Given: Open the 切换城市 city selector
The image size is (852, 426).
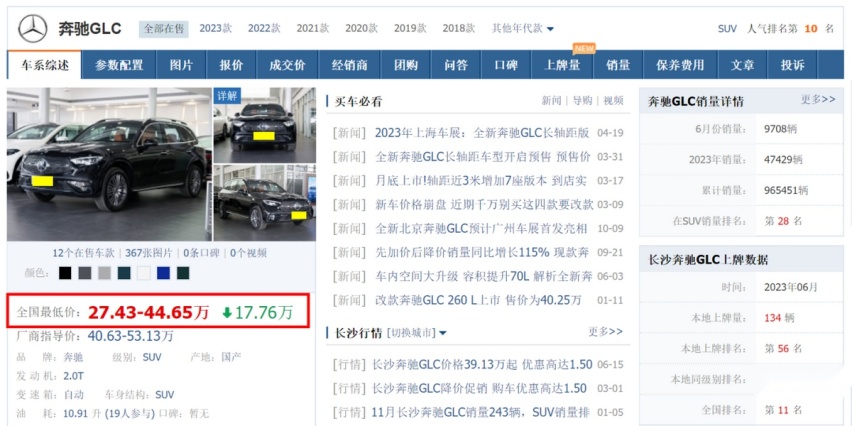Looking at the screenshot, I should 416,333.
